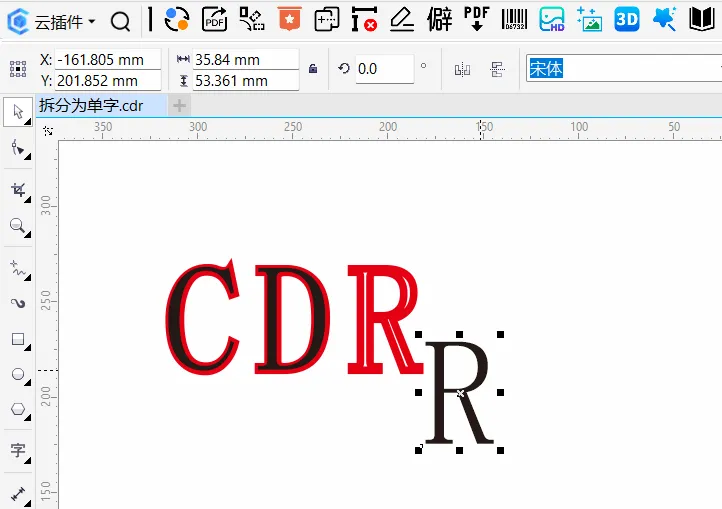Click the object origin reference point grid
Image resolution: width=722 pixels, height=509 pixels.
click(x=18, y=69)
